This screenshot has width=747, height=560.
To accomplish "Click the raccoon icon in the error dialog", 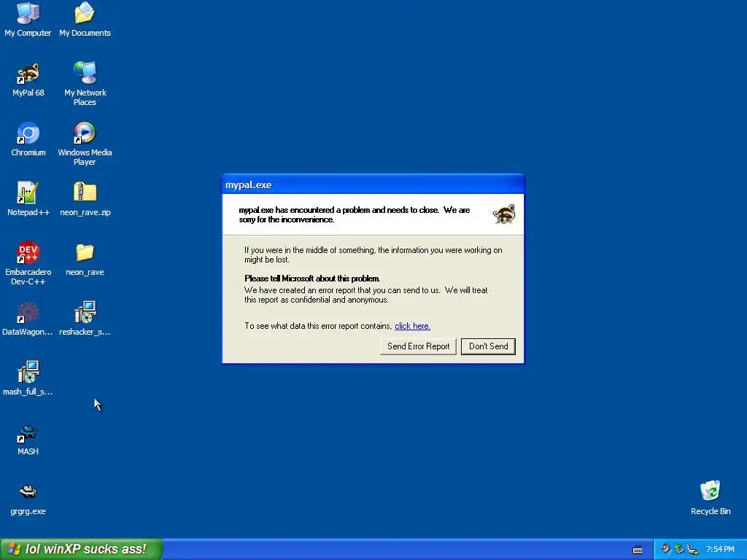I will click(x=504, y=214).
